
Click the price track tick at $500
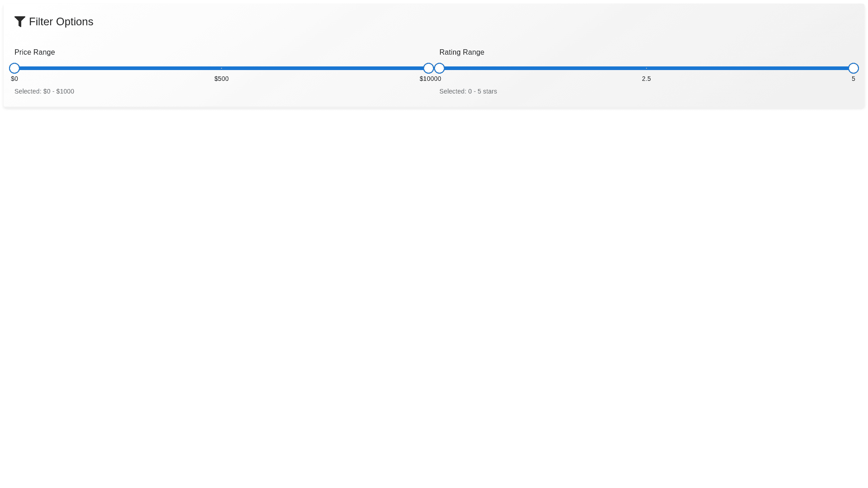pos(222,68)
